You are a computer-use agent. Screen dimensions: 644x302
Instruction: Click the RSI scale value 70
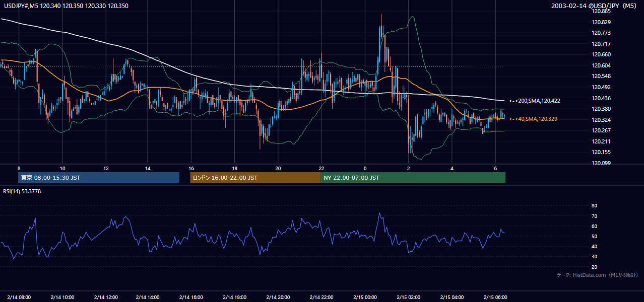pos(594,216)
